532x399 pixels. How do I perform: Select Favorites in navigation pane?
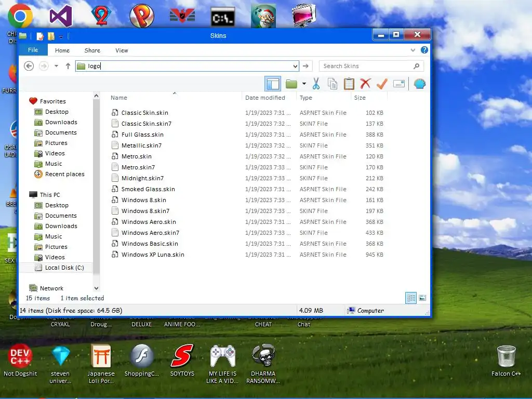(52, 101)
